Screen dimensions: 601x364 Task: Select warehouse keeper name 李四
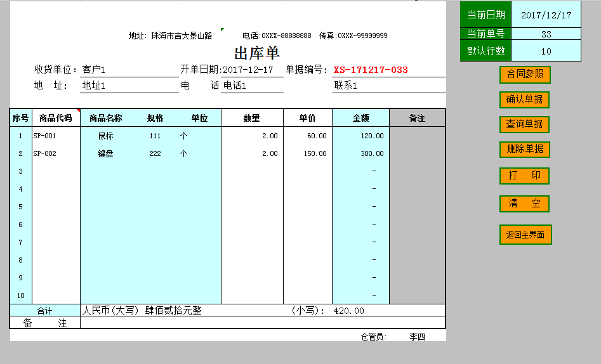(417, 337)
